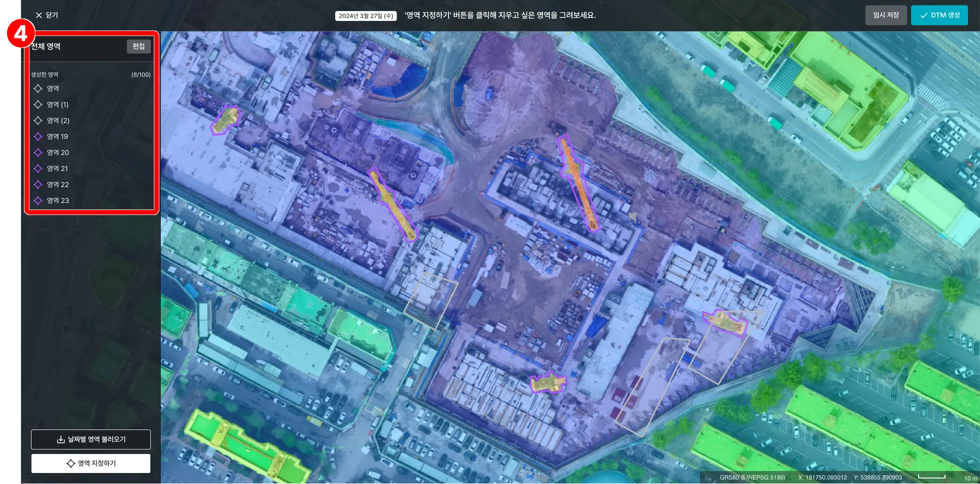Click the checkmark icon on DTM 생성
The height and width of the screenshot is (484, 980).
click(924, 15)
